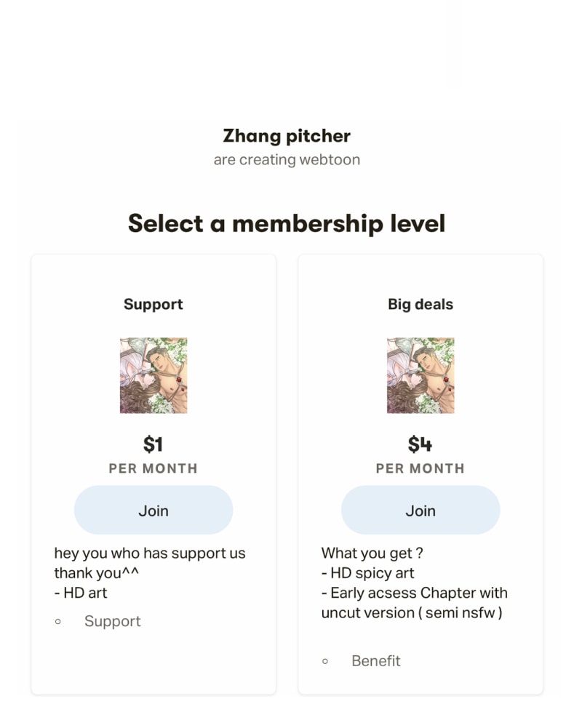Click the bullet circle beside Benefit
The height and width of the screenshot is (728, 582).
pos(325,661)
